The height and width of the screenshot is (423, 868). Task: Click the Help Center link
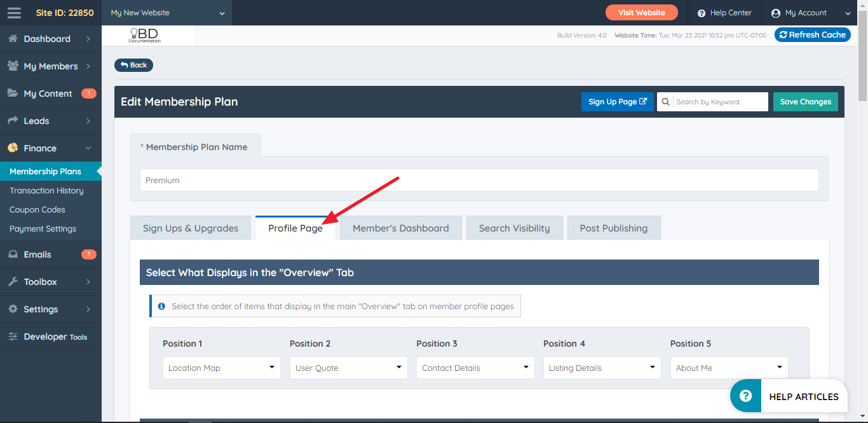[x=724, y=13]
